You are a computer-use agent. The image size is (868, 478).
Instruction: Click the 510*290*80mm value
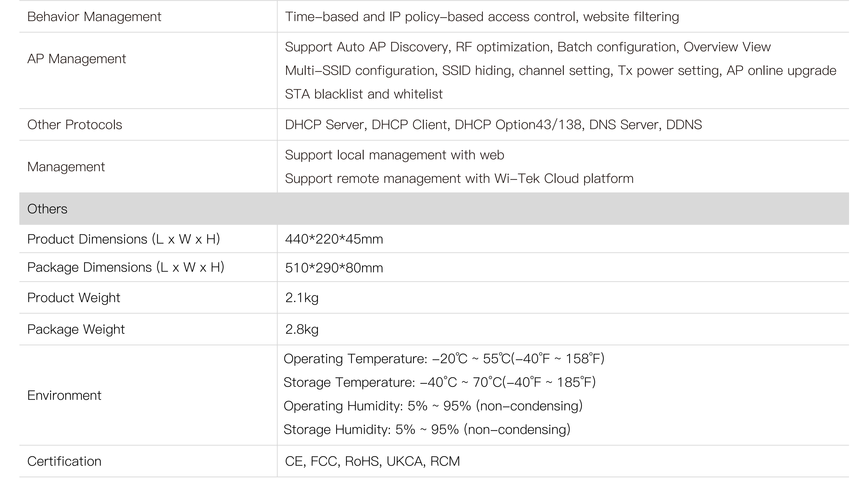(x=334, y=268)
